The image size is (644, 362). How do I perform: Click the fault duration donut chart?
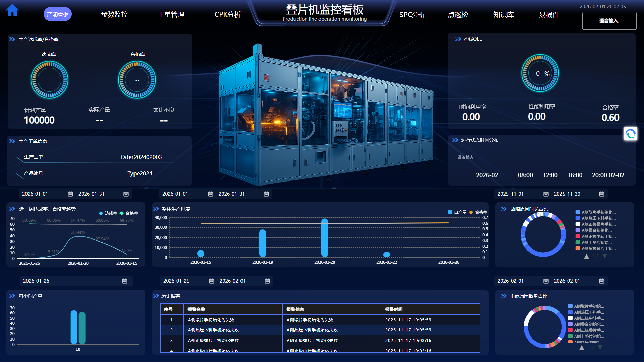[x=543, y=234]
